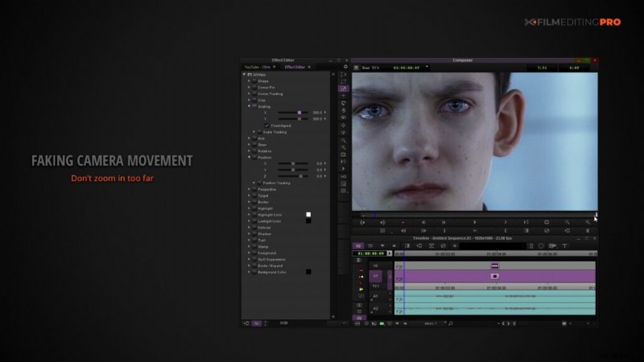Open the Background Color swatch
Image resolution: width=644 pixels, height=362 pixels.
click(308, 272)
